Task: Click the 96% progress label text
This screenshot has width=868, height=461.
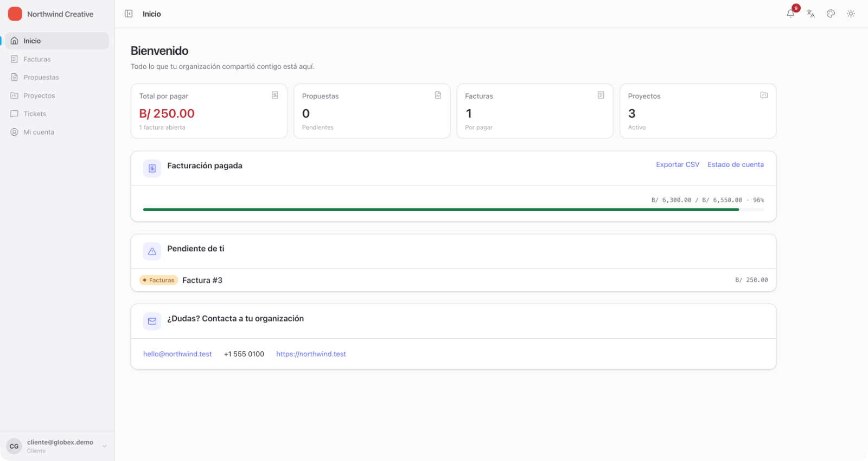Action: (x=758, y=200)
